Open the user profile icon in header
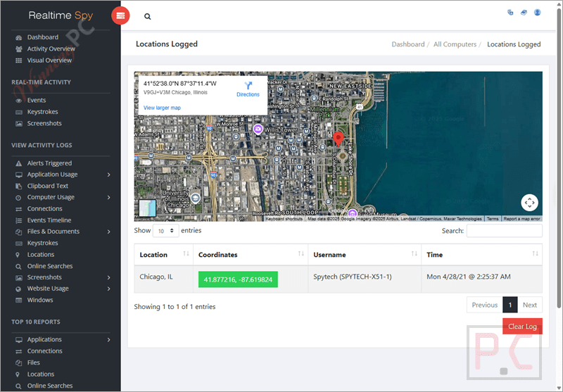Screen dimensions: 563x392 [537, 13]
